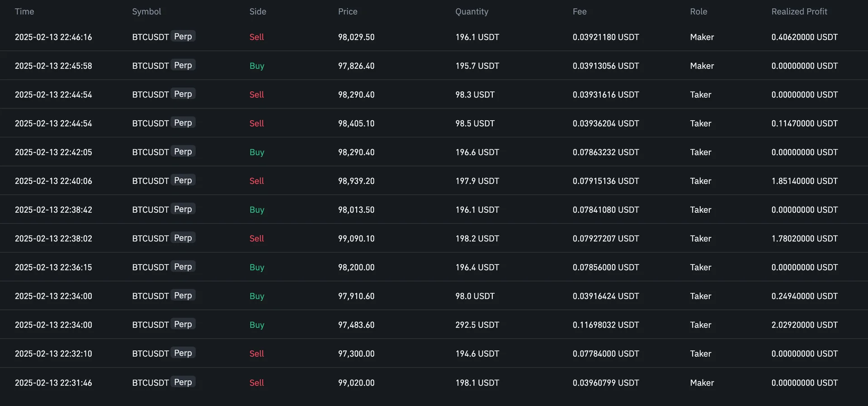Click Perp tag in 22:32:10 trade row

click(183, 353)
